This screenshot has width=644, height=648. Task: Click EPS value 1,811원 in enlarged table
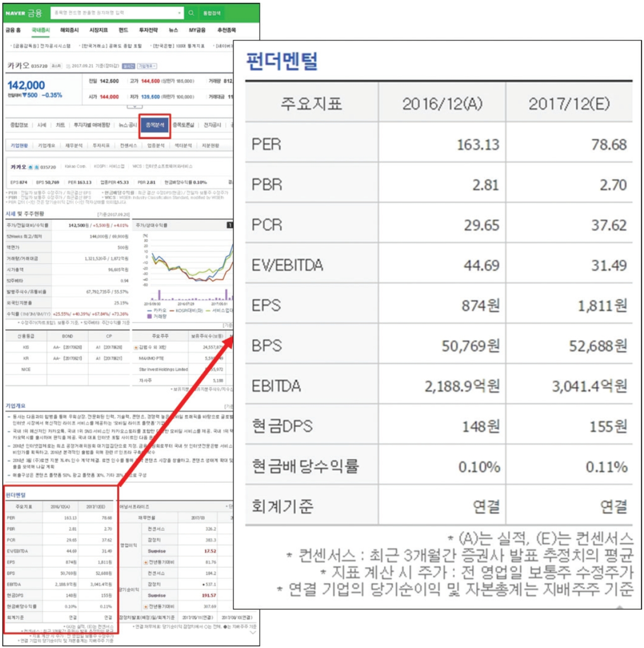coord(602,306)
